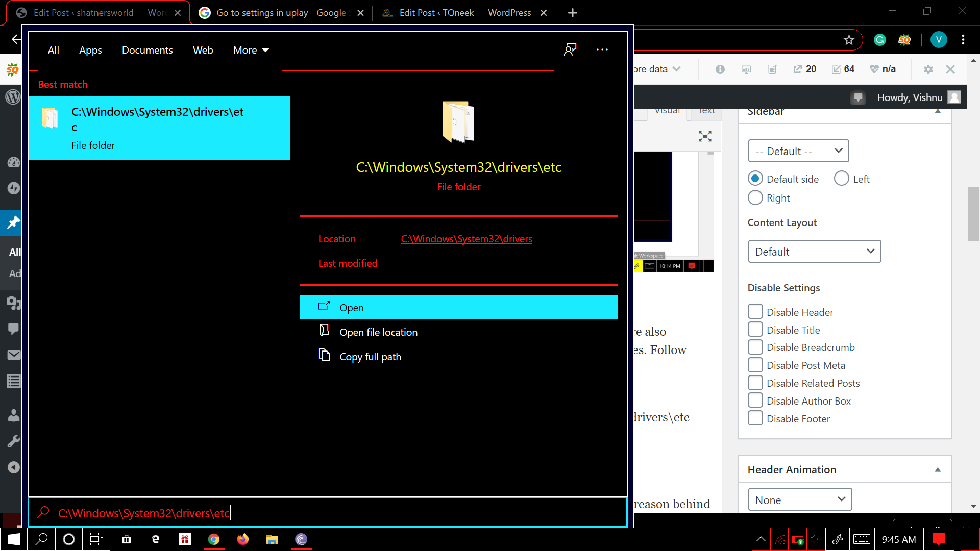Click the Grammarly extension icon
This screenshot has width=980, height=551.
[x=880, y=40]
